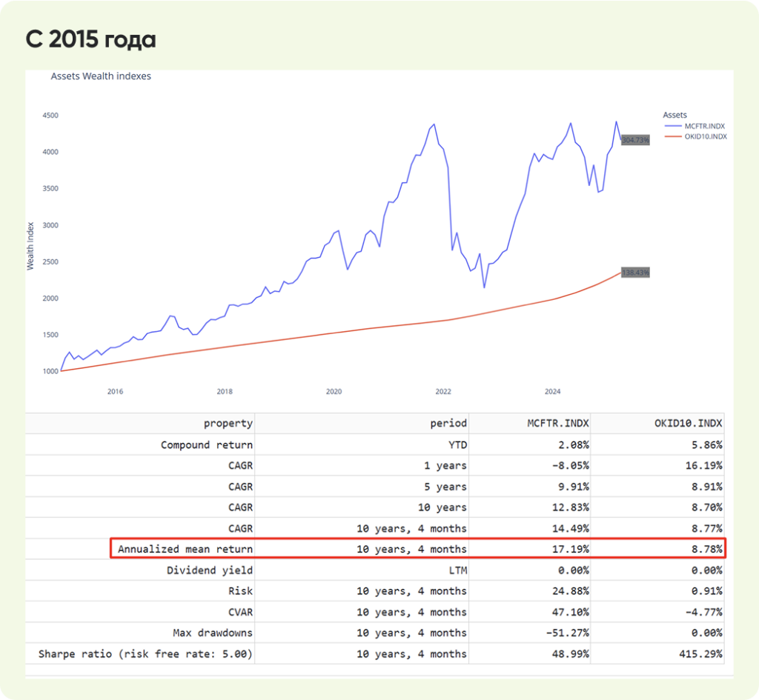Click the YTD period cell
The image size is (759, 700).
tap(458, 444)
